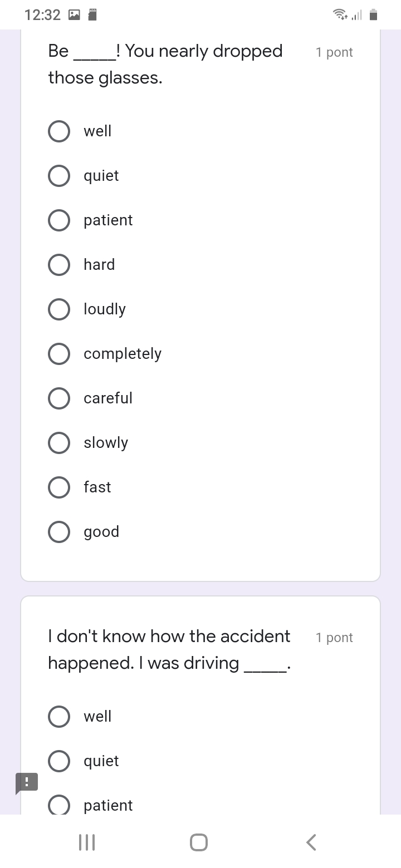The width and height of the screenshot is (401, 868).
Task: Choose 'quiet' in the first question
Action: coord(59,176)
